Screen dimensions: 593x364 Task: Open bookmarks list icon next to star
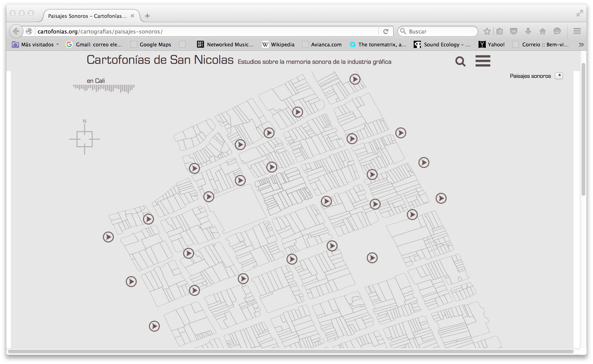tap(499, 31)
